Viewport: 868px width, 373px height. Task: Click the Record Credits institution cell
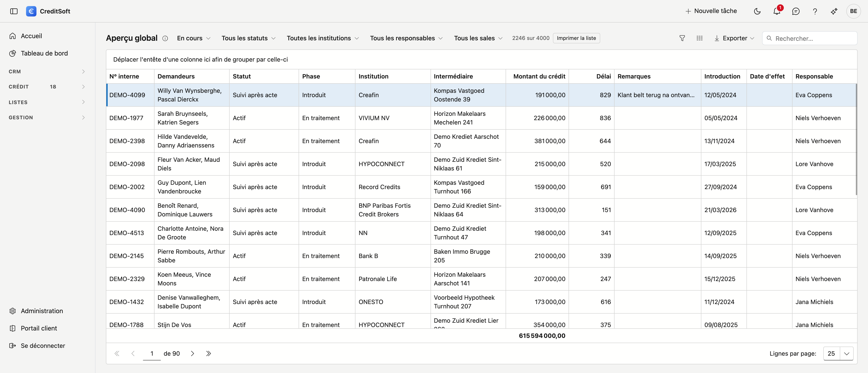point(393,187)
